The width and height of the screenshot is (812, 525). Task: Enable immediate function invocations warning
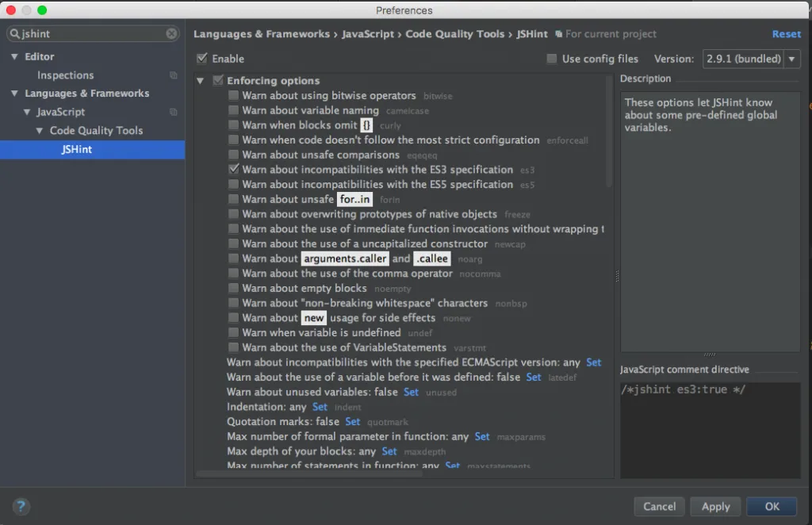[234, 229]
